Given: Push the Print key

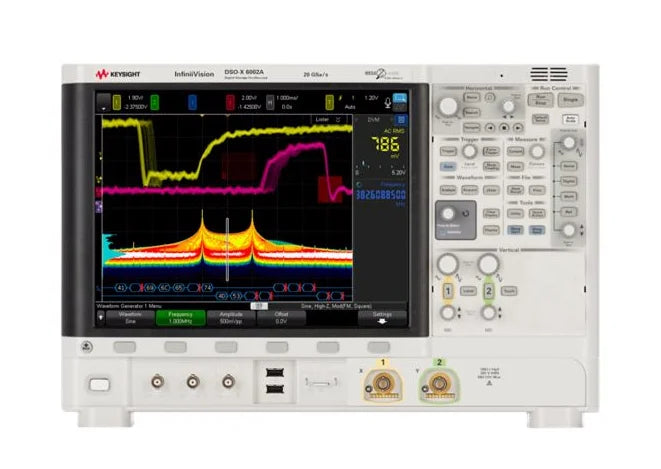Looking at the screenshot, I should tap(537, 190).
